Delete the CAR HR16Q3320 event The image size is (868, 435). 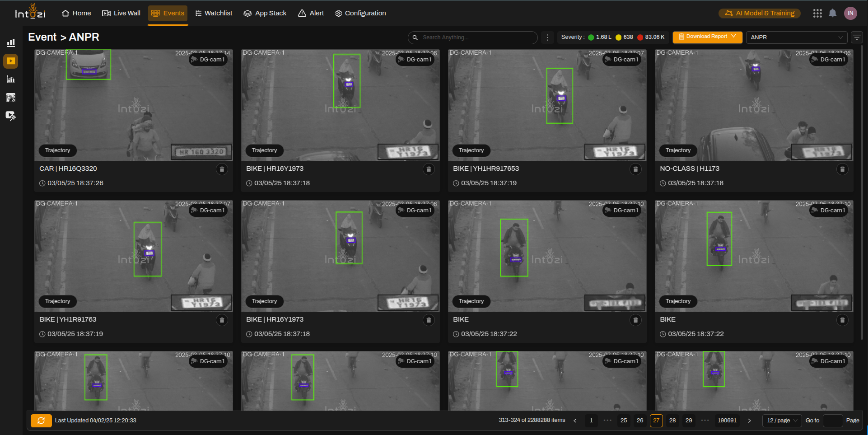click(x=222, y=169)
